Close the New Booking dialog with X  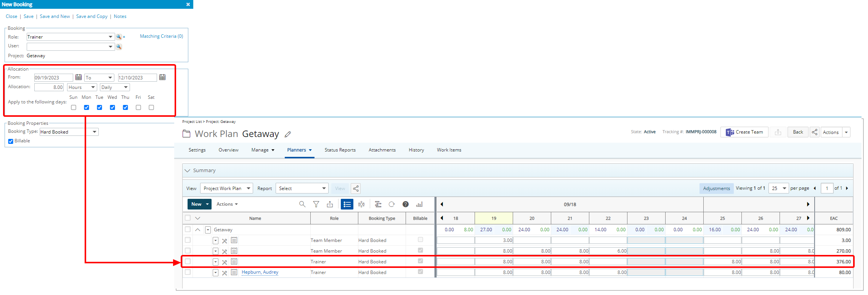pos(188,4)
